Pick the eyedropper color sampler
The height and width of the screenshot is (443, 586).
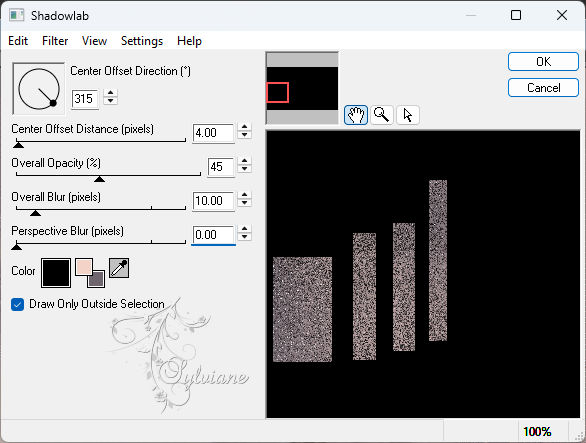pos(119,268)
